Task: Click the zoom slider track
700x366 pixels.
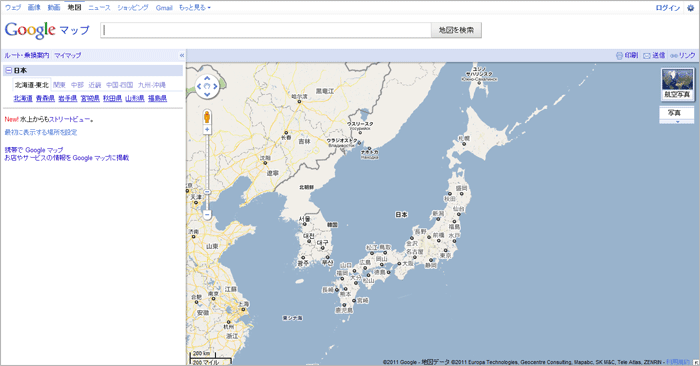Action: coord(207,172)
